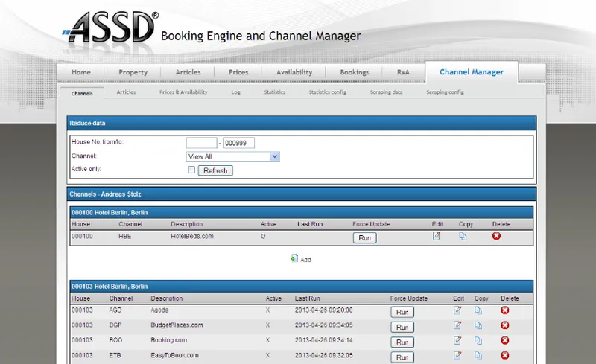Copy the BGP BudgetPlaces.com channel
This screenshot has height=364, width=596.
pyautogui.click(x=478, y=325)
